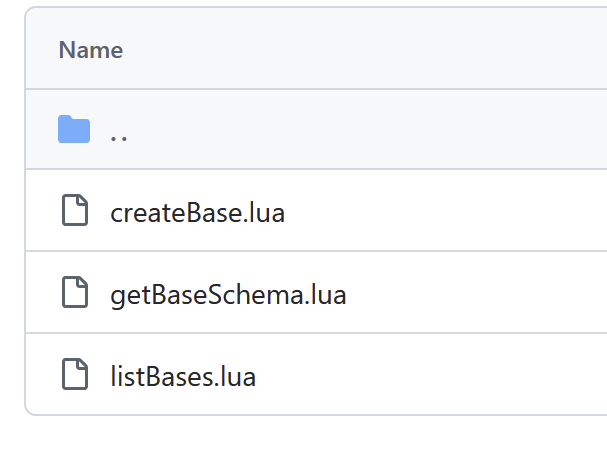Click the '.lua' extension of createBase.lua
This screenshot has width=607, height=456.
pos(263,212)
